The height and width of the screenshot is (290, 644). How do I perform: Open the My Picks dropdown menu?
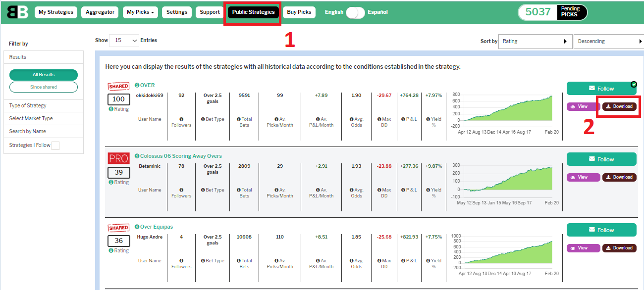140,12
